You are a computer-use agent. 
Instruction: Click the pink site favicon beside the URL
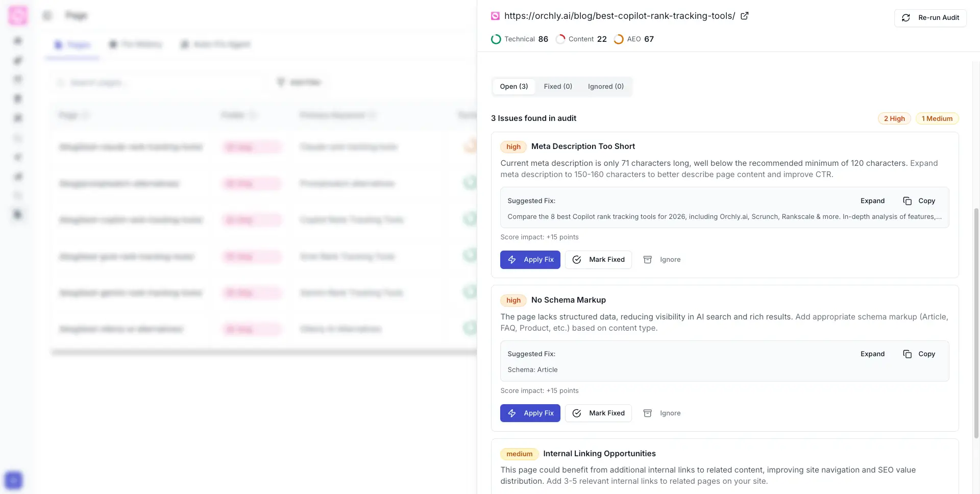[x=495, y=16]
